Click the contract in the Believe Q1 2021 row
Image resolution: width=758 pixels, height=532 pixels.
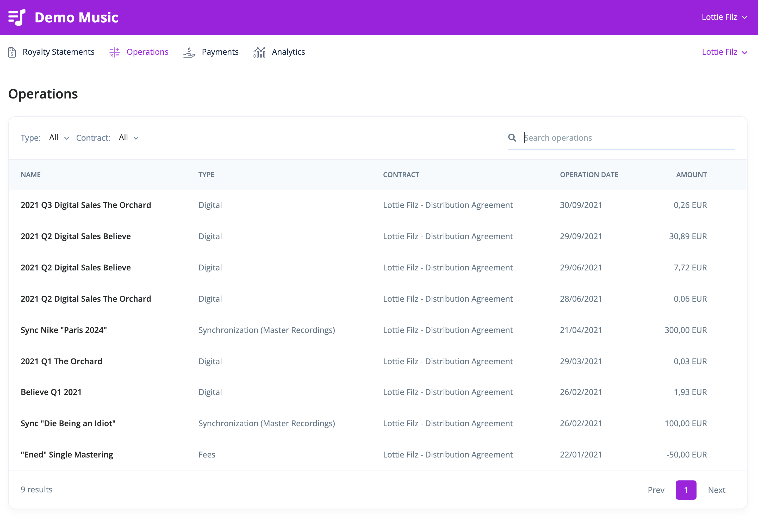point(448,392)
